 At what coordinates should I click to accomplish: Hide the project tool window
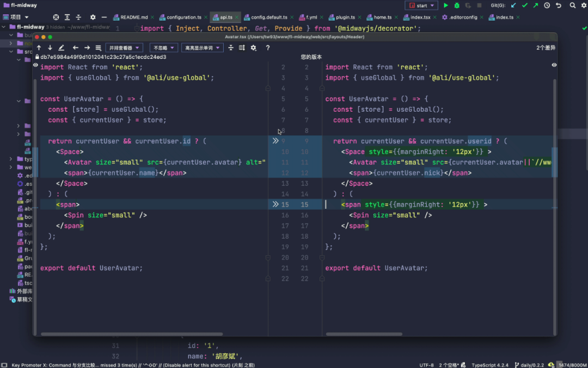click(104, 17)
